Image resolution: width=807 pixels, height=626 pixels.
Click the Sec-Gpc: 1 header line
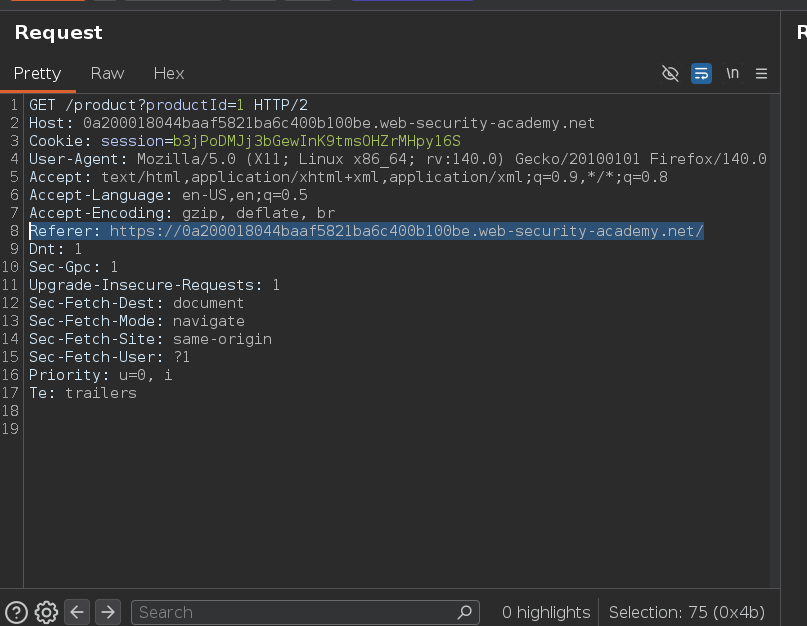tap(74, 267)
